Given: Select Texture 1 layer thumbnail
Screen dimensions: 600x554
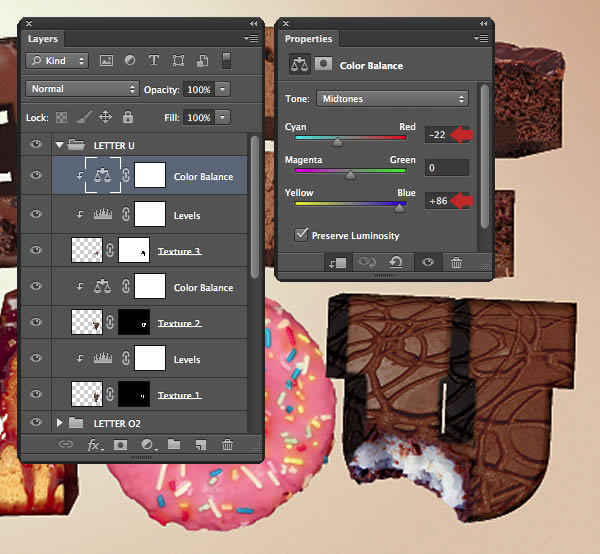Looking at the screenshot, I should point(87,394).
